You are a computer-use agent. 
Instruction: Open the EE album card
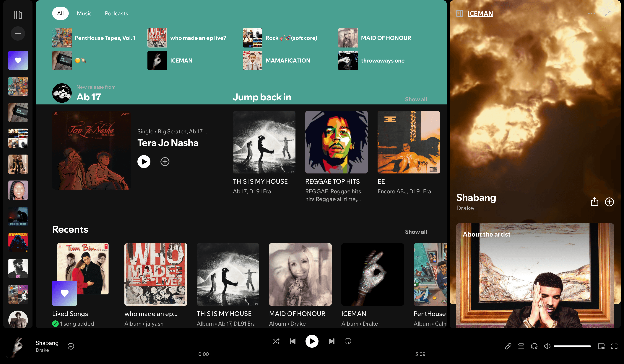point(409,153)
